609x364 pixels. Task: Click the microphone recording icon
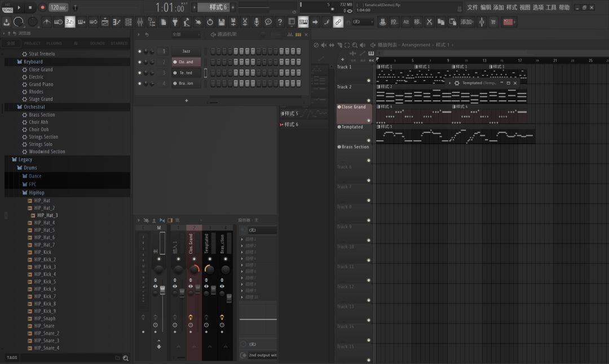tap(257, 22)
